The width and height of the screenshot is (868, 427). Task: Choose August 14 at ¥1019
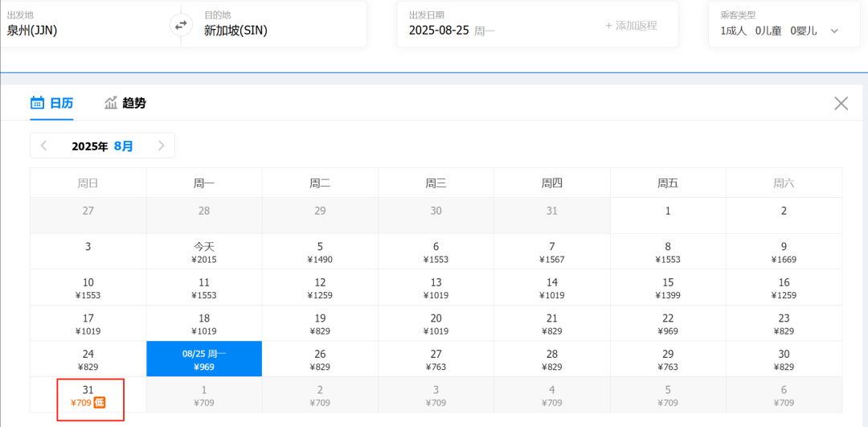pos(552,287)
